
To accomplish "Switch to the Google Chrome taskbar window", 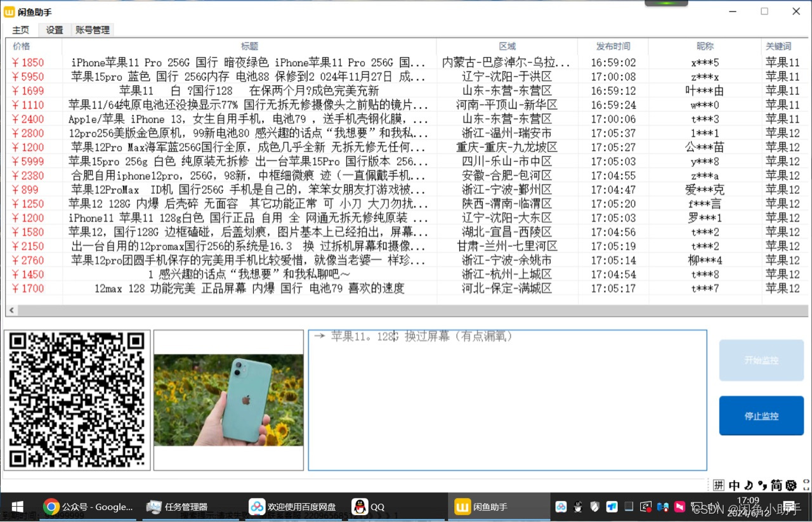I will coord(89,507).
